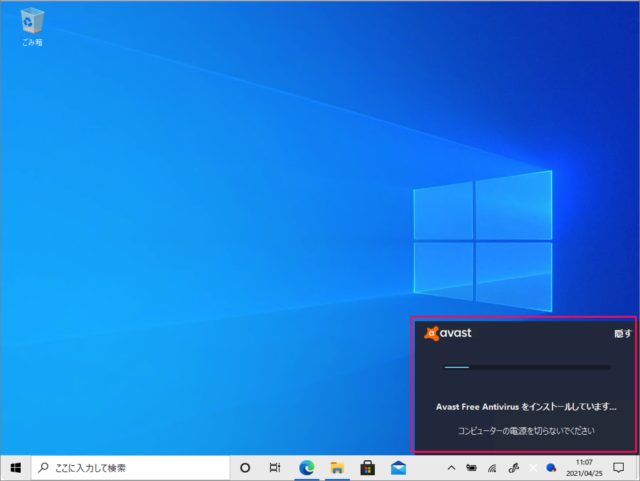Open the Action Center notifications panel
This screenshot has width=640, height=481.
619,467
